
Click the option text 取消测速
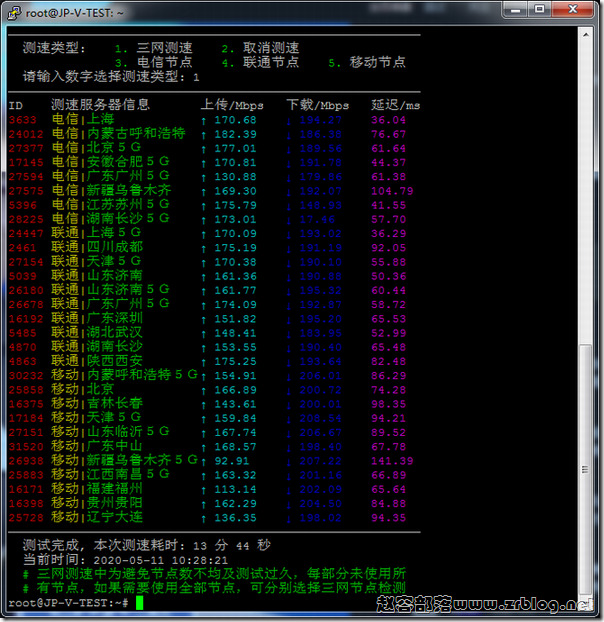[x=271, y=48]
